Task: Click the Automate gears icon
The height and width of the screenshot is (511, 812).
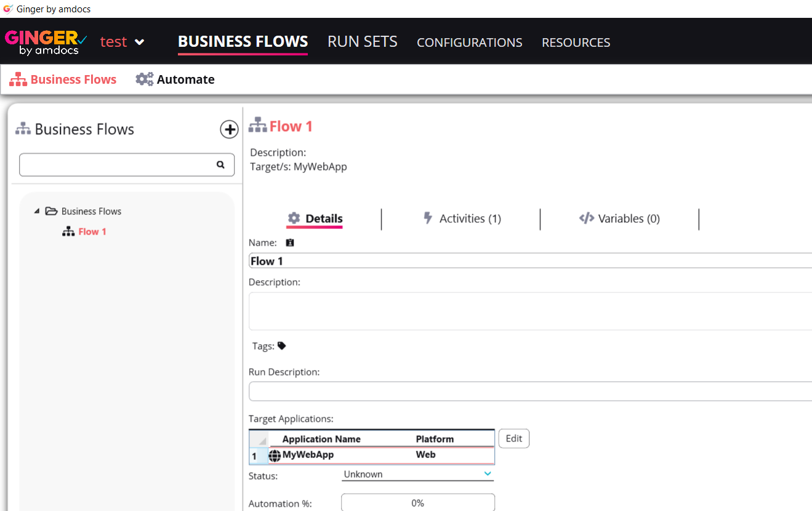Action: pyautogui.click(x=144, y=79)
